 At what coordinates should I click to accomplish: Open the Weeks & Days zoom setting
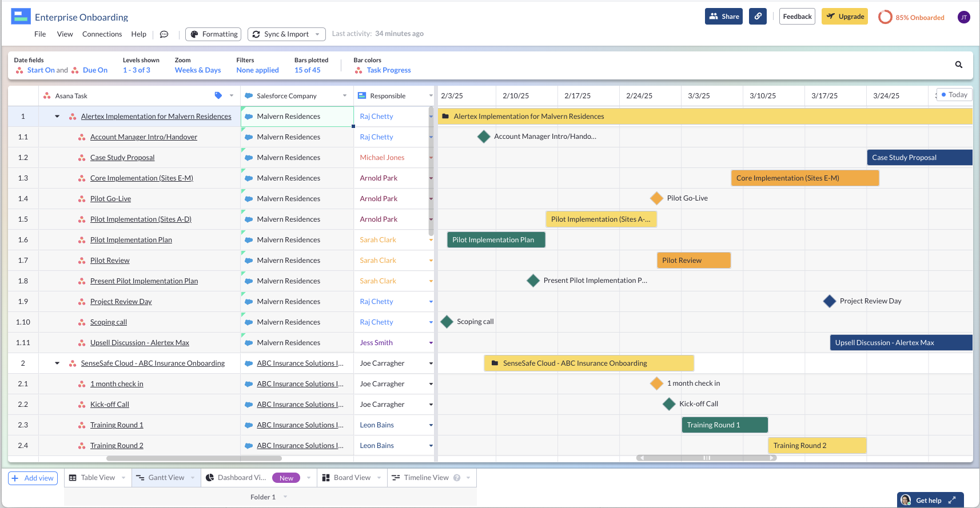tap(198, 70)
